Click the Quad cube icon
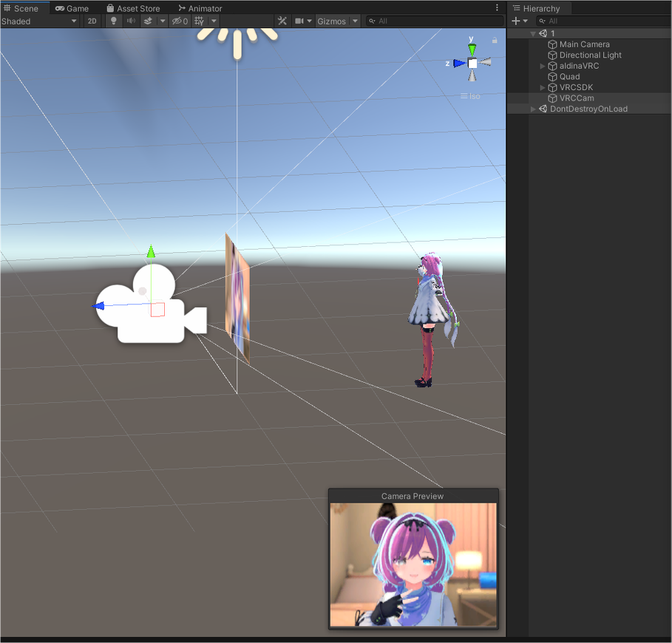The height and width of the screenshot is (643, 672). tap(552, 77)
